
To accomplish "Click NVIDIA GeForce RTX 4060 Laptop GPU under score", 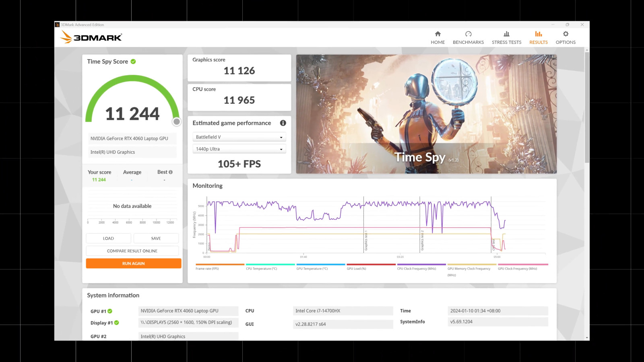I will tap(132, 138).
